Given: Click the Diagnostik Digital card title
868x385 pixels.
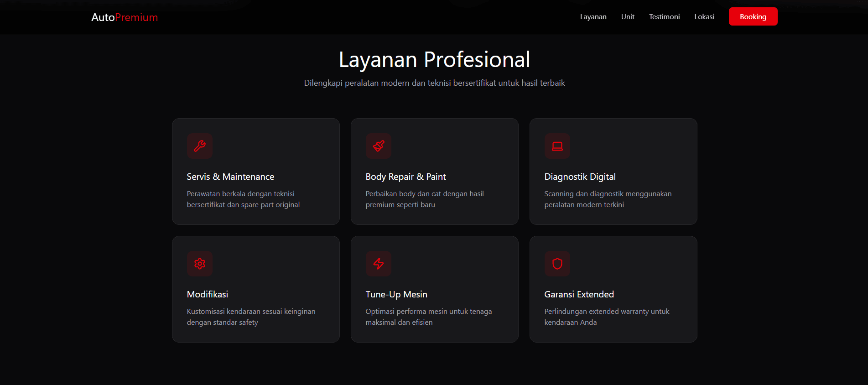Looking at the screenshot, I should (580, 177).
